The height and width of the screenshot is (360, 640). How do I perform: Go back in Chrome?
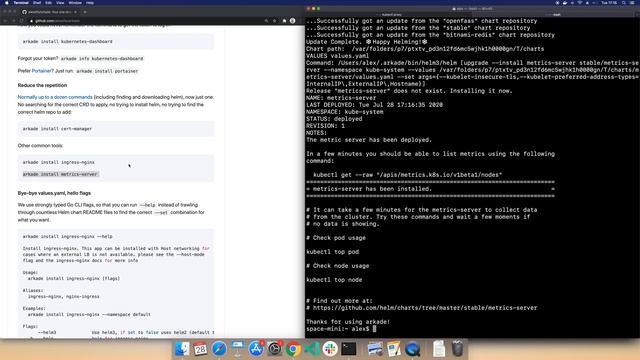click(5, 20)
